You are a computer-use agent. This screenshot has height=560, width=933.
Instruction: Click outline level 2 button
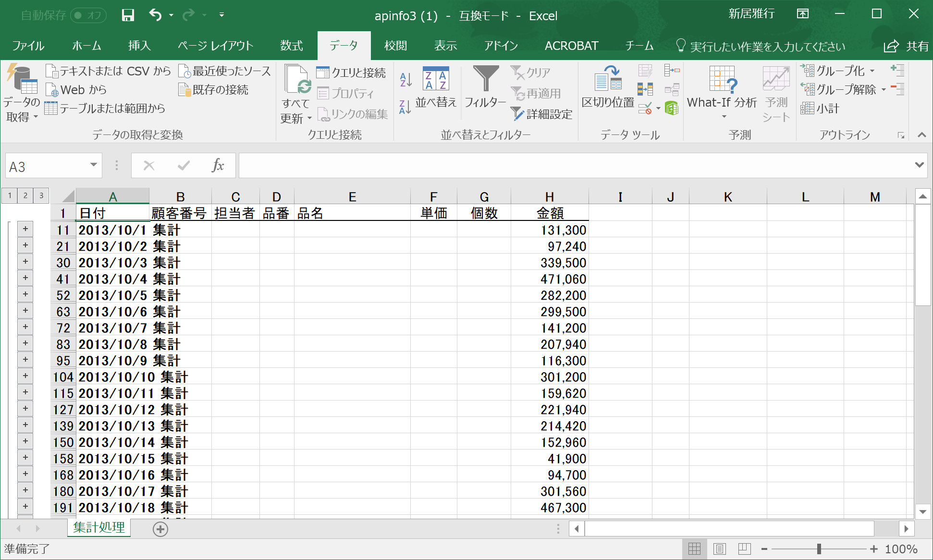tap(25, 195)
